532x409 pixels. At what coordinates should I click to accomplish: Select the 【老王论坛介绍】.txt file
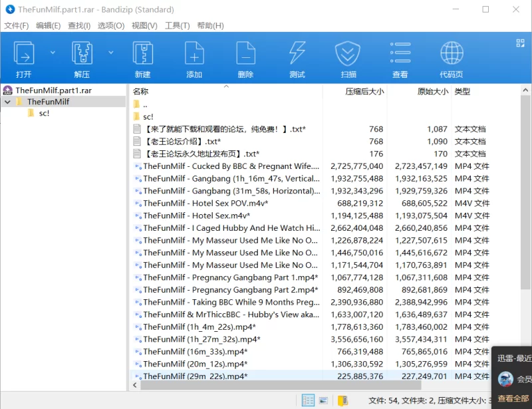(182, 142)
